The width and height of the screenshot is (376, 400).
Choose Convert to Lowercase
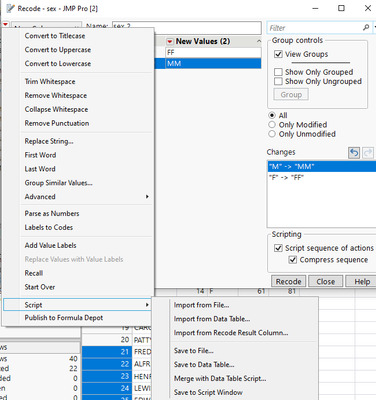[x=58, y=64]
